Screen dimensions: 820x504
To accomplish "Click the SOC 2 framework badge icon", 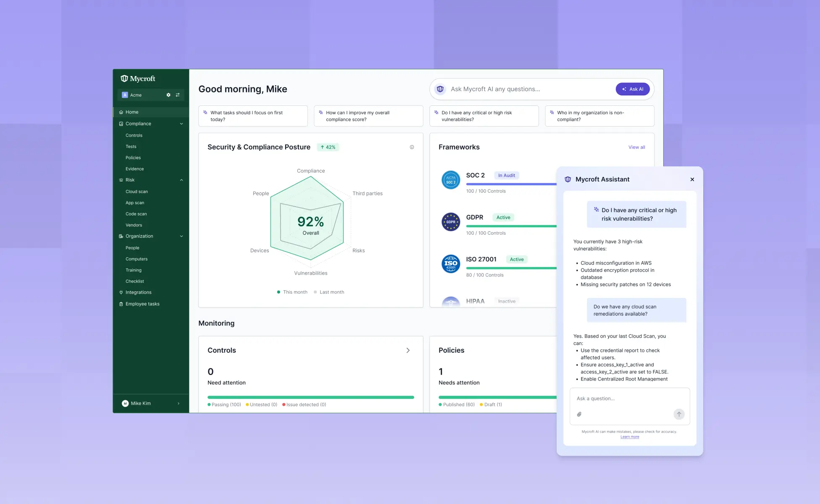I will [451, 180].
